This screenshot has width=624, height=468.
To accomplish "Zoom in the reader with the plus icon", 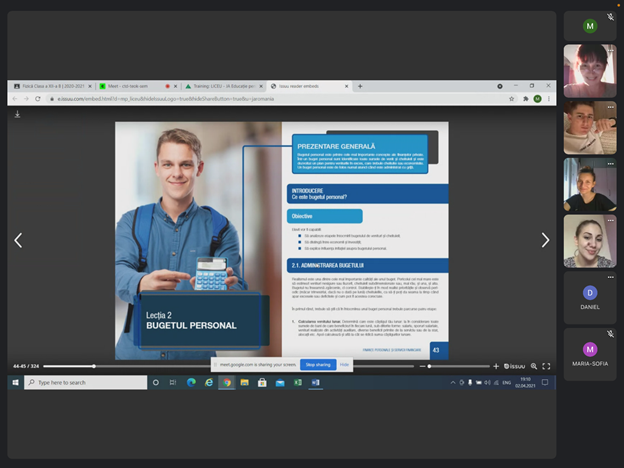I will point(496,366).
